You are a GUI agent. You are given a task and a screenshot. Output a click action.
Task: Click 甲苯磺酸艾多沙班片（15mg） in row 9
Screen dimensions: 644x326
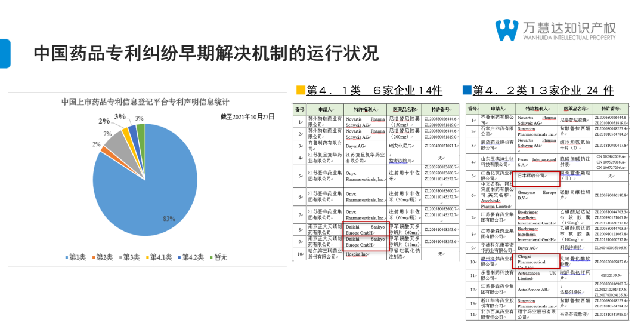[x=404, y=242]
